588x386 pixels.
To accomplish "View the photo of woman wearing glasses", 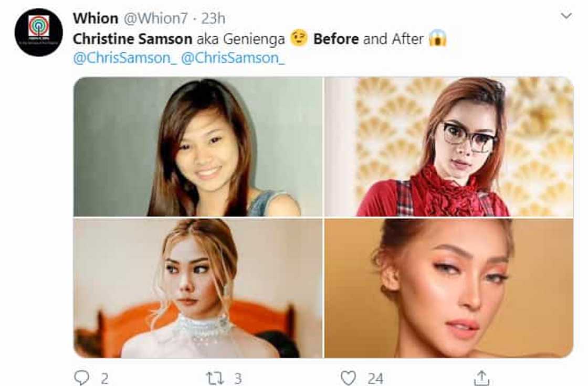I will point(449,146).
